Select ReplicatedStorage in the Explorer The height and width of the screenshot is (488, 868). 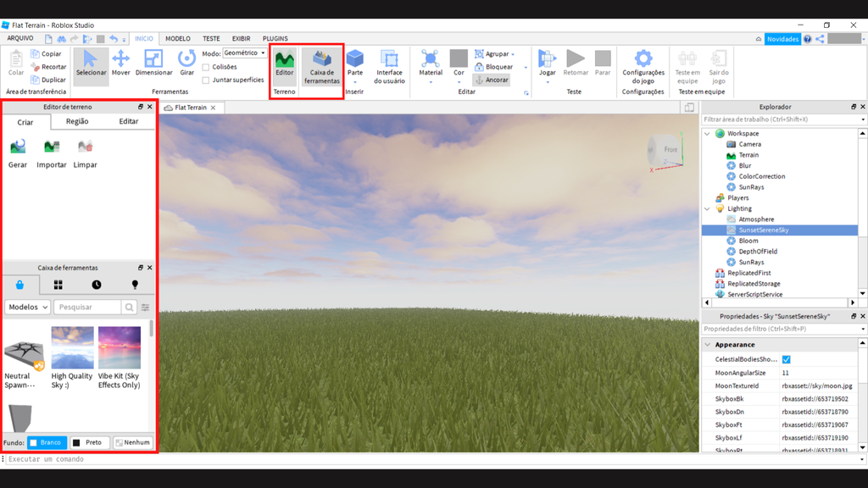(x=754, y=284)
